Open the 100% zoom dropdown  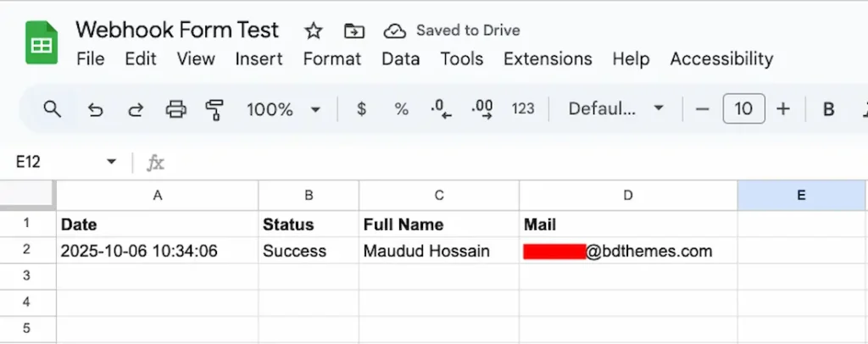click(283, 108)
